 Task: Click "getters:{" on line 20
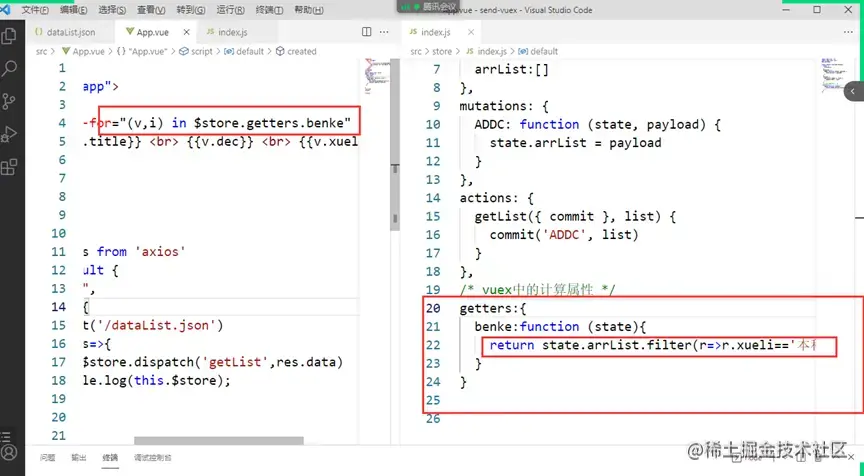tap(493, 309)
